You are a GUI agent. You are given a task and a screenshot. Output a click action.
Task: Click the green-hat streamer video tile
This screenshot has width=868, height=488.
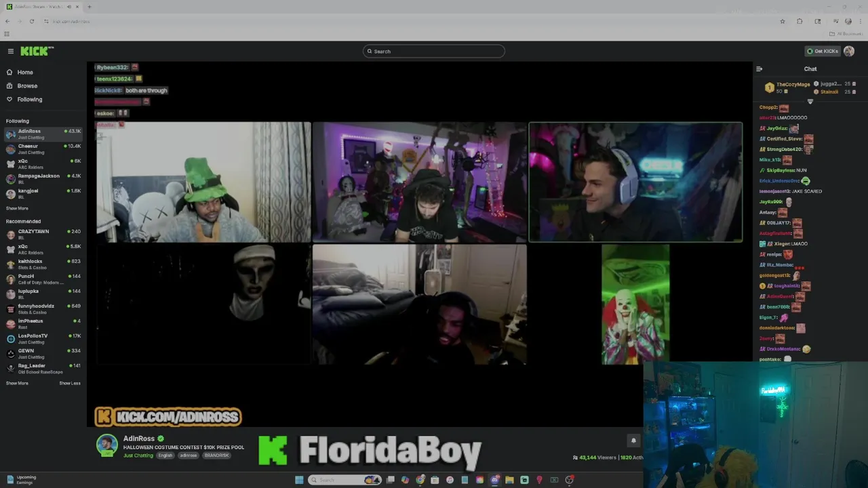(203, 182)
